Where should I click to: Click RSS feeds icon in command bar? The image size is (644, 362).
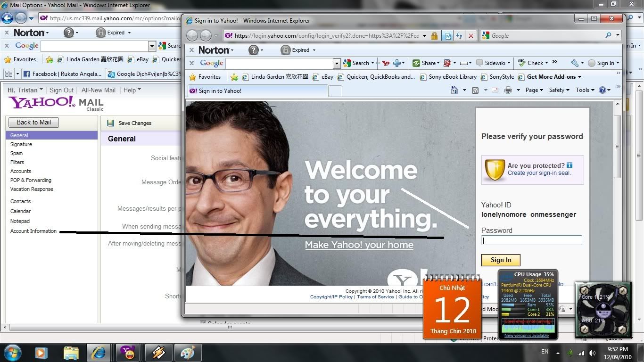point(475,90)
